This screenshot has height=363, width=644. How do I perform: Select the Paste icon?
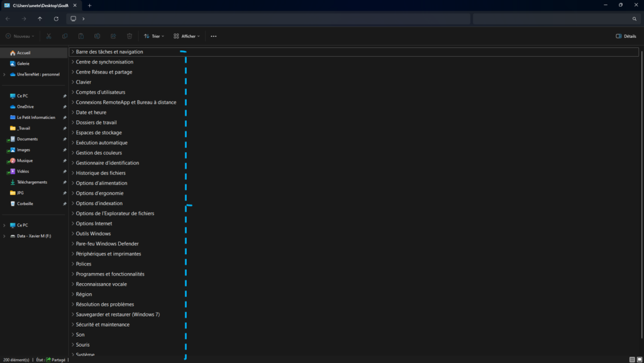[x=80, y=36]
